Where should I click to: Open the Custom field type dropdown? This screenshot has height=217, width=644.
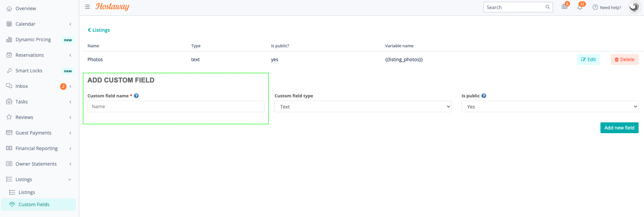point(363,107)
